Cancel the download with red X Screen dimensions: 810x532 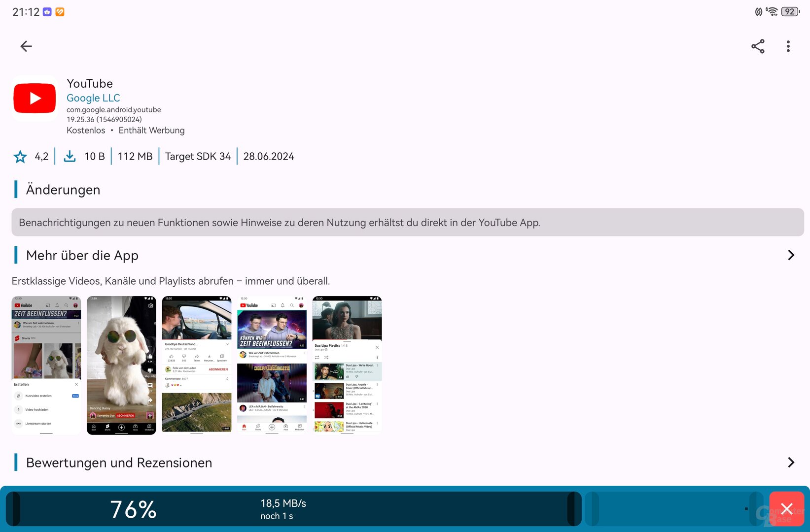pos(786,509)
